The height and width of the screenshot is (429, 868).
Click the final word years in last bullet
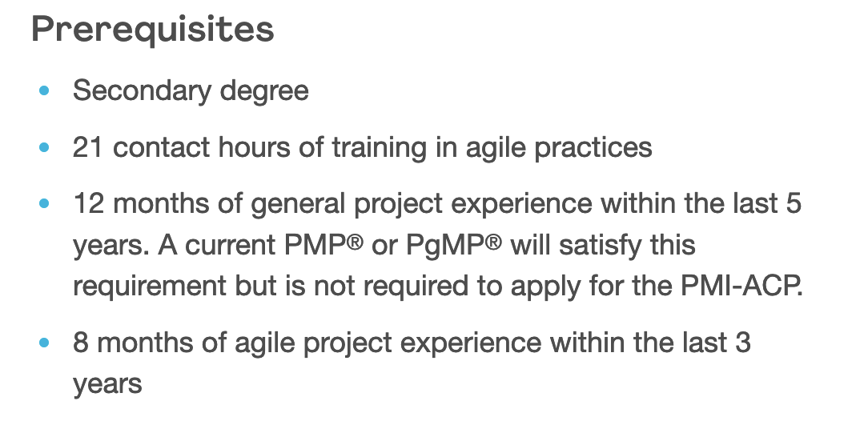(x=107, y=385)
